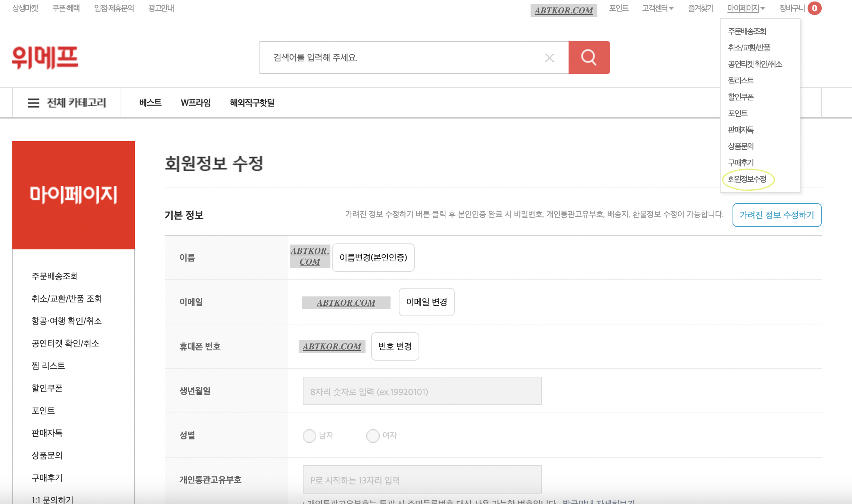Viewport: 852px width, 504px height.
Task: Choose 회원정보수정 in the dropdown menu
Action: click(747, 179)
